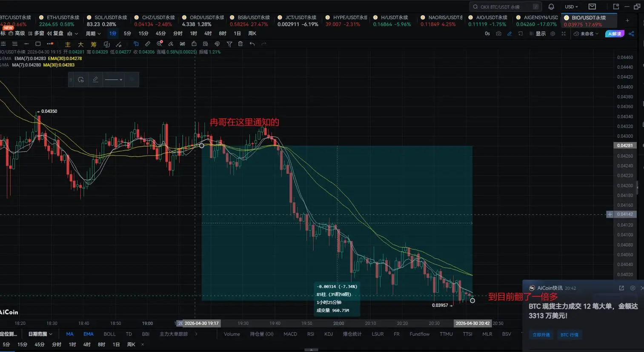Toggle the 持仓量 (OI) indicator
644x352 pixels.
coord(262,334)
